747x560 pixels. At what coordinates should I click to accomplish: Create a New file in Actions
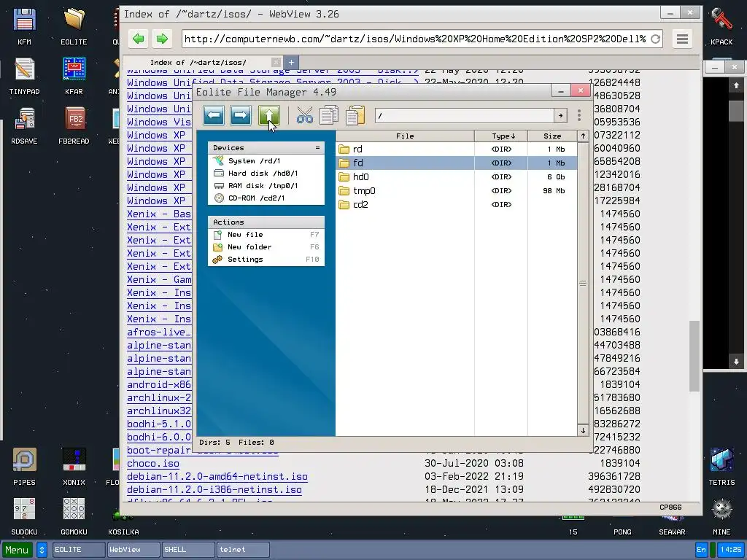coord(266,234)
